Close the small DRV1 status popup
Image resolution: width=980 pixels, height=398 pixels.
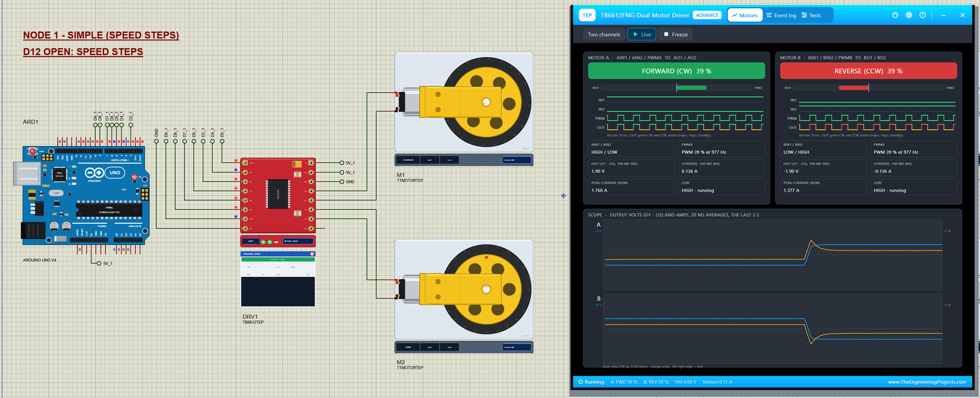[312, 254]
